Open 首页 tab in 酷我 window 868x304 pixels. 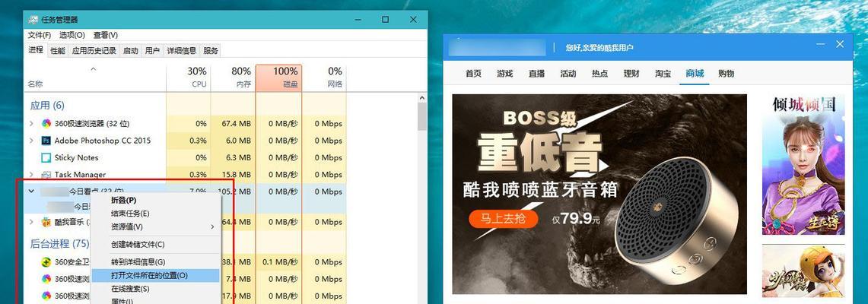[473, 74]
